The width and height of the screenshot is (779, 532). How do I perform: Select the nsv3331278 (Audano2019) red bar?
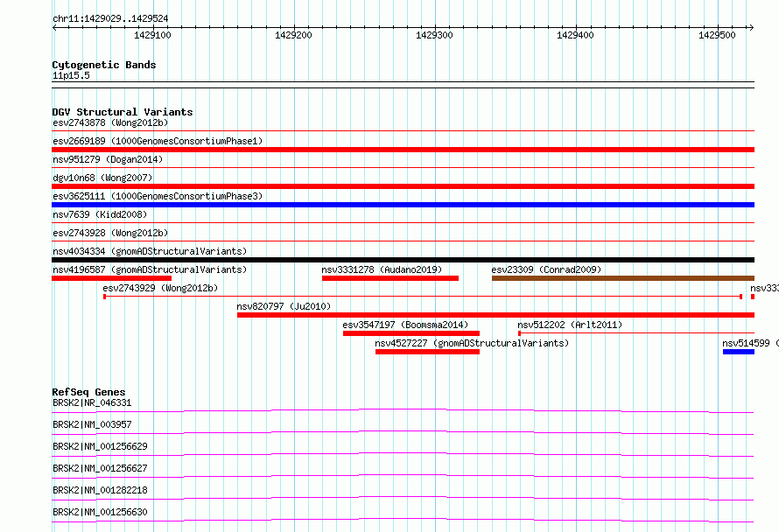pos(390,278)
